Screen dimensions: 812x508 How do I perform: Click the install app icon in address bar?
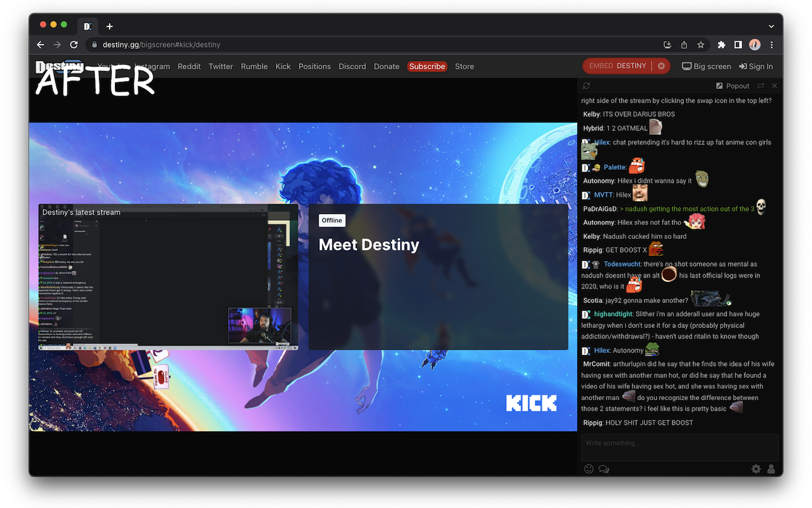point(667,44)
